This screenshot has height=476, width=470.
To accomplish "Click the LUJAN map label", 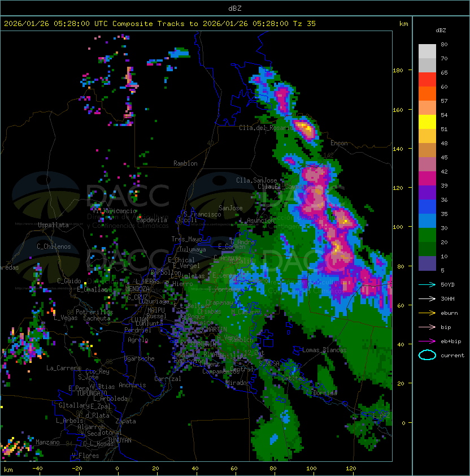I will coord(140,320).
